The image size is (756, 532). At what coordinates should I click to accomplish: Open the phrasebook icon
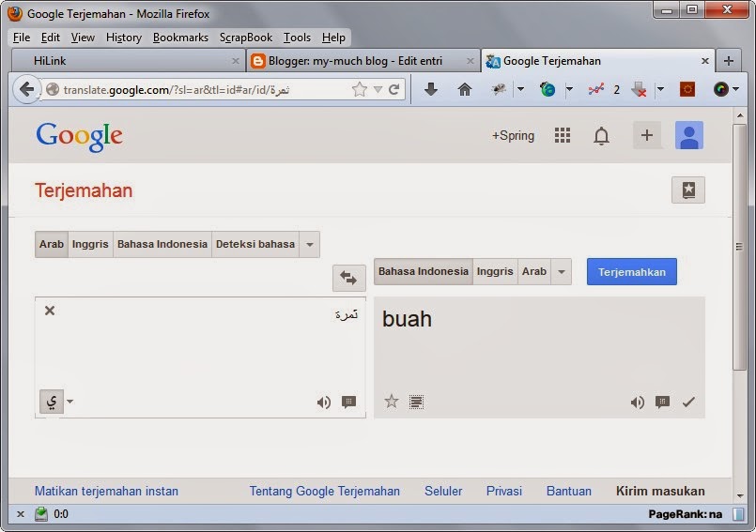(688, 190)
